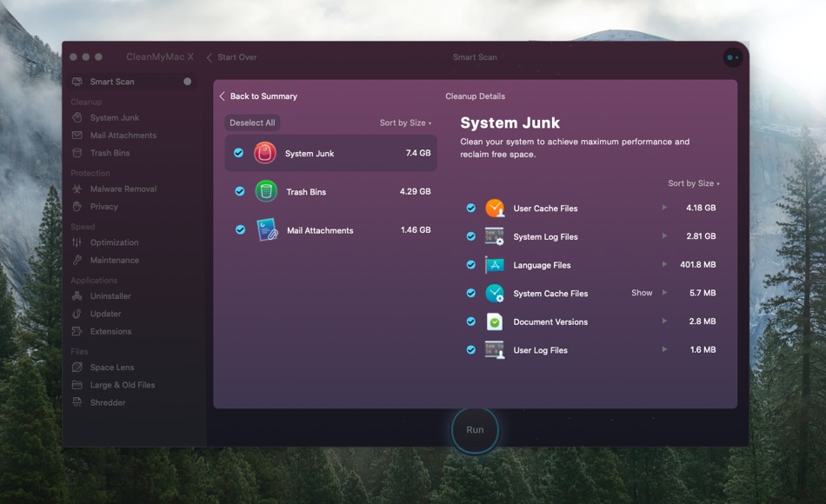Go to Optimization in the sidebar
The width and height of the screenshot is (826, 504).
[x=116, y=242]
